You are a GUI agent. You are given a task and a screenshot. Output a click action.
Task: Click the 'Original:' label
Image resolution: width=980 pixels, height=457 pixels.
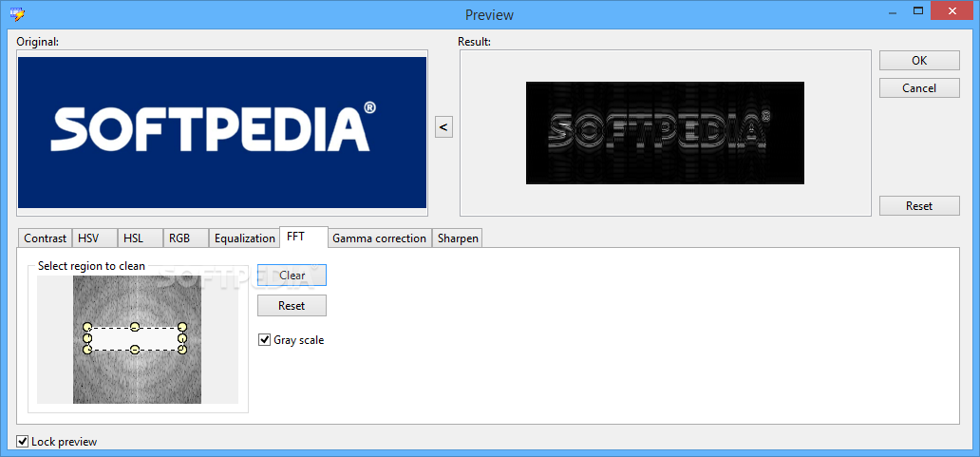tap(37, 42)
